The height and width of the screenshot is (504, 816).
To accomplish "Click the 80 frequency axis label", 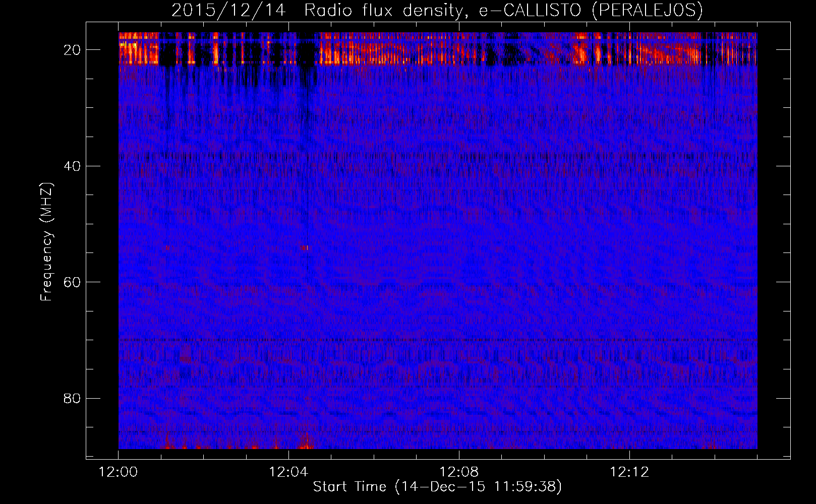I will click(x=73, y=399).
